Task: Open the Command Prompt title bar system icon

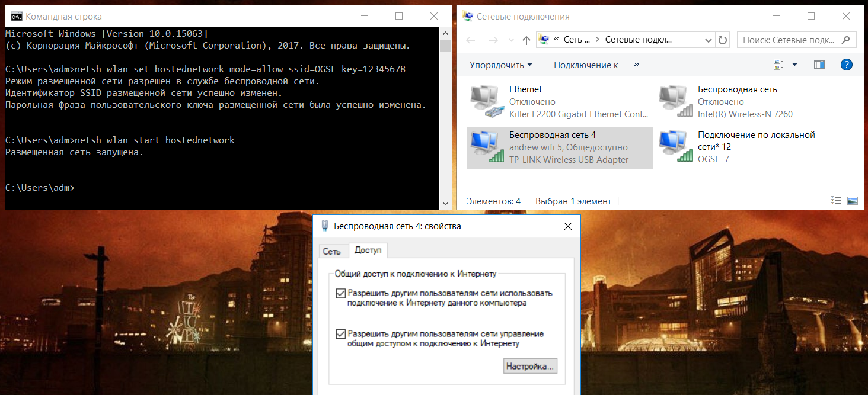Action: tap(17, 17)
